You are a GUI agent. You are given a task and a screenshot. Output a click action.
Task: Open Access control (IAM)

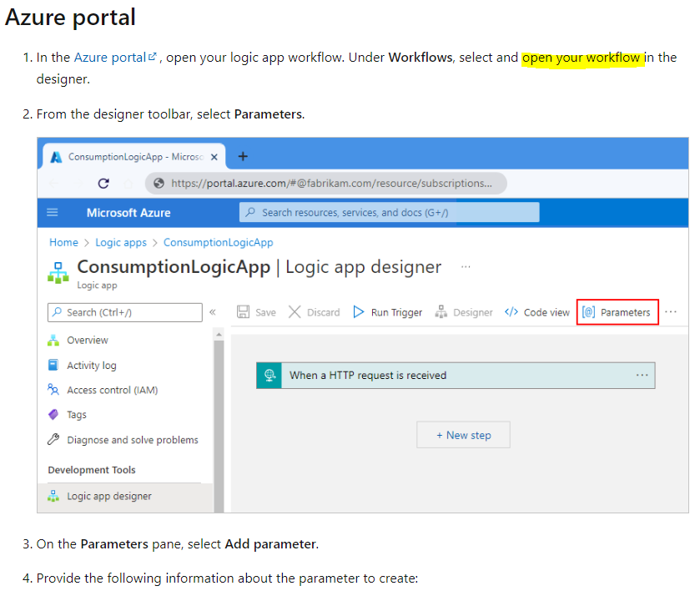[112, 390]
